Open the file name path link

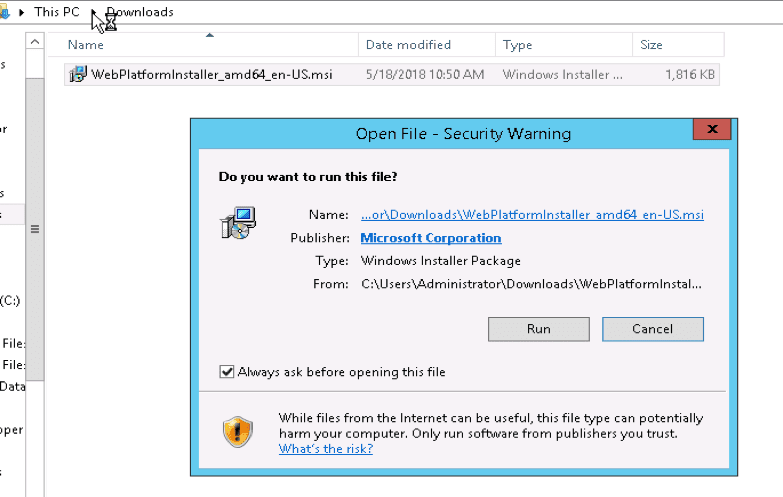coord(532,215)
